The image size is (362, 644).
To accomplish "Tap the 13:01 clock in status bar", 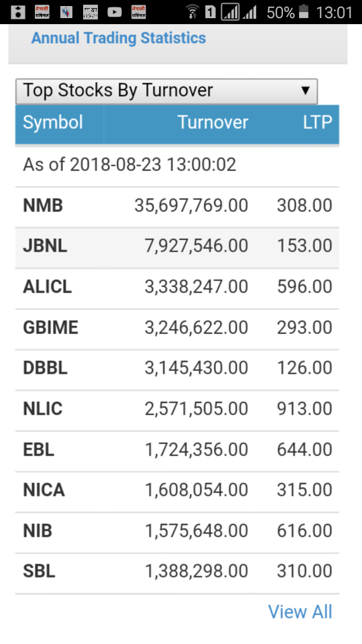I will pos(334,13).
